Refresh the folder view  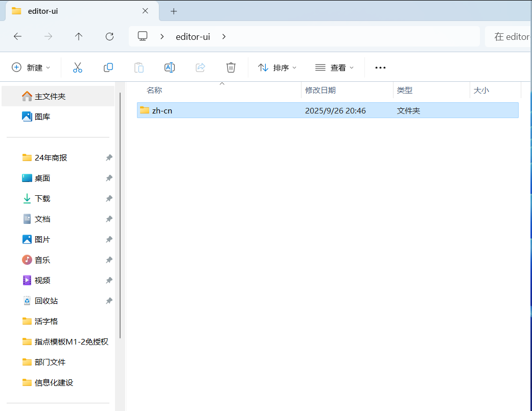[109, 36]
